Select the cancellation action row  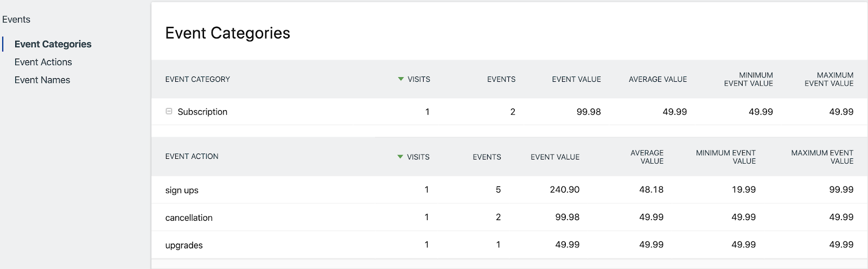(189, 217)
